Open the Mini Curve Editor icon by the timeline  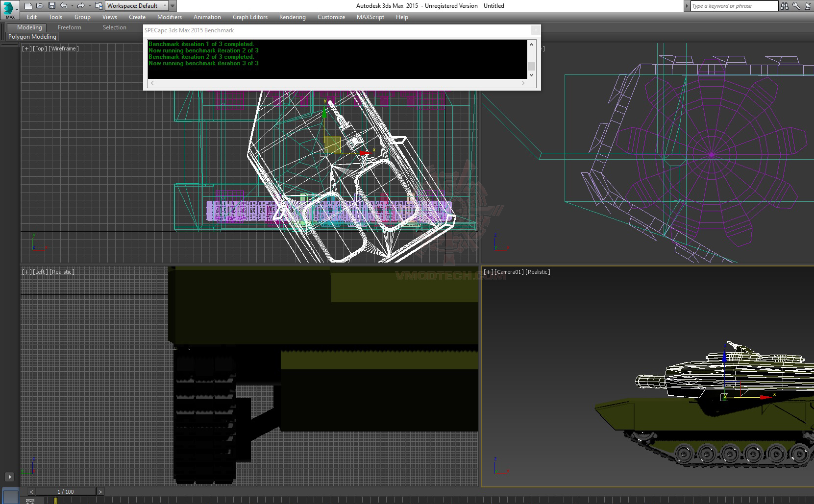(30, 501)
